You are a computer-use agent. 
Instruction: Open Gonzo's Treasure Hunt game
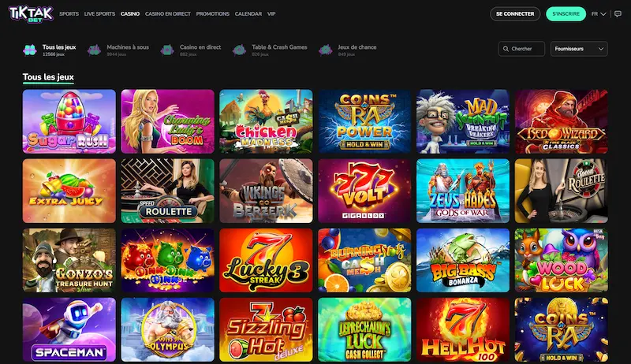coord(69,260)
